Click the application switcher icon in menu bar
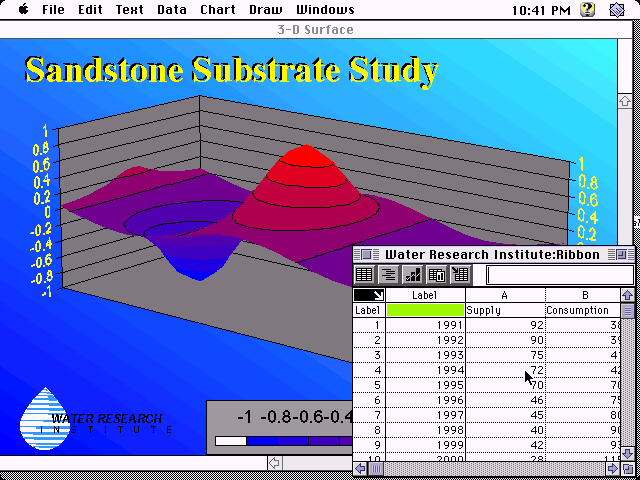The width and height of the screenshot is (640, 480). (617, 9)
